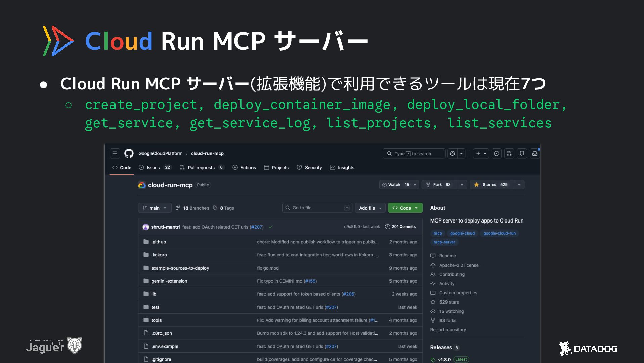Click the GitHub Octocat logo

tap(129, 154)
